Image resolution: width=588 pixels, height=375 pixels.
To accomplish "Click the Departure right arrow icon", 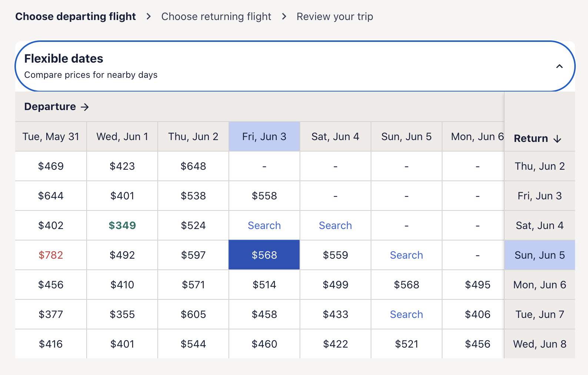I will point(85,107).
